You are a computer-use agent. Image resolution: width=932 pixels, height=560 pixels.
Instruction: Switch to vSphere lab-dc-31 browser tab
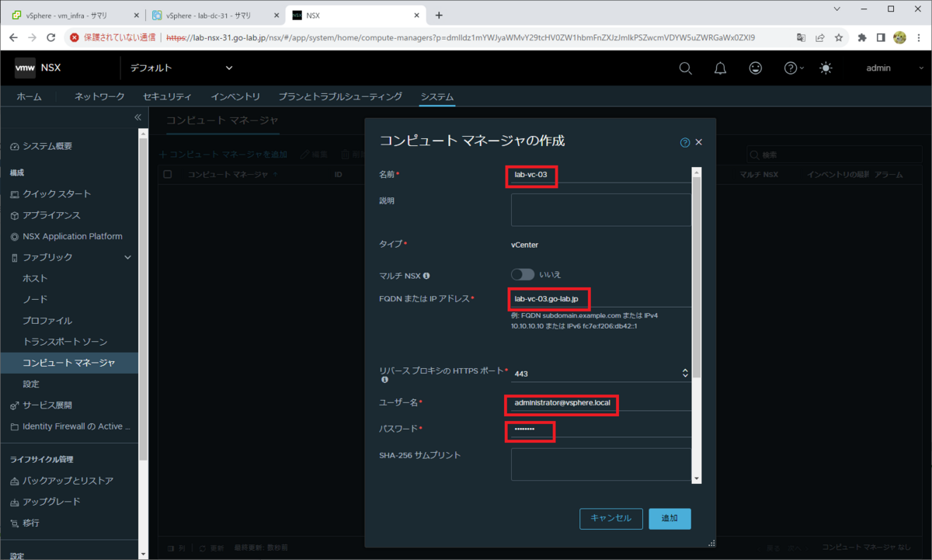coord(215,15)
